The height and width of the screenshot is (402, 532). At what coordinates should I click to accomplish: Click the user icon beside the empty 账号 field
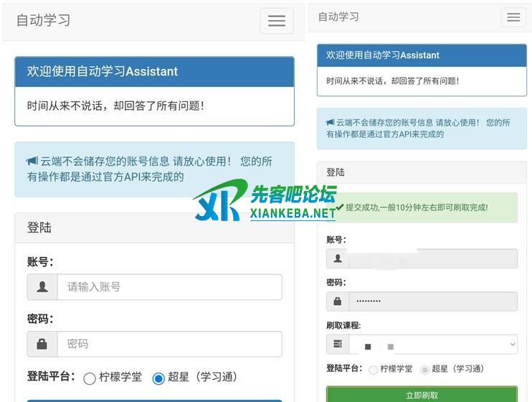[x=42, y=287]
